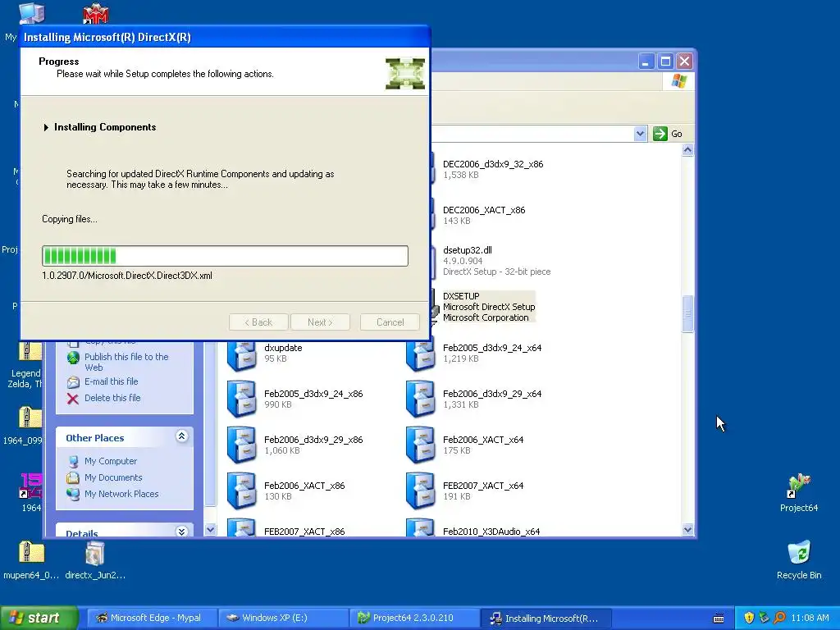Open the Start menu
Viewport: 840px width, 630px height.
[39, 618]
